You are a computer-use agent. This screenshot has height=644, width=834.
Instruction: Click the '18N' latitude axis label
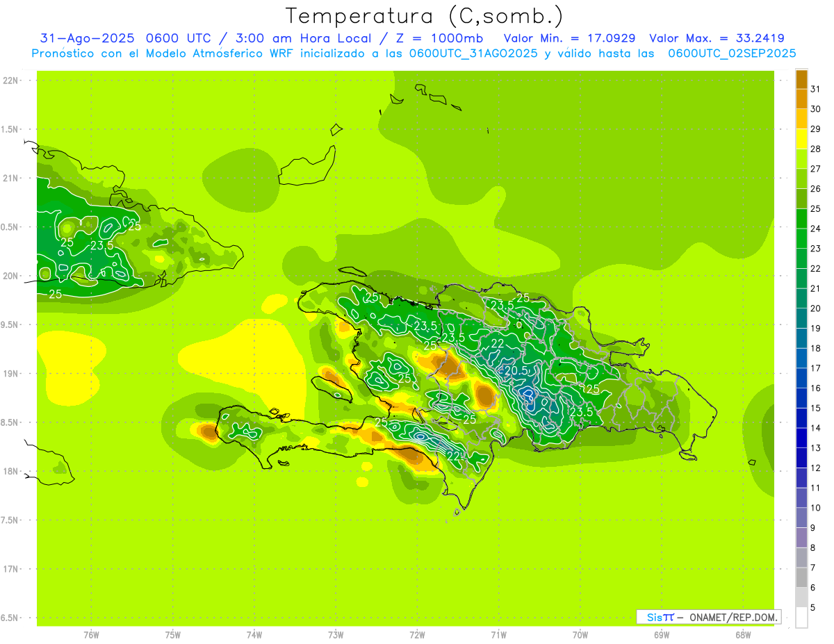10,471
